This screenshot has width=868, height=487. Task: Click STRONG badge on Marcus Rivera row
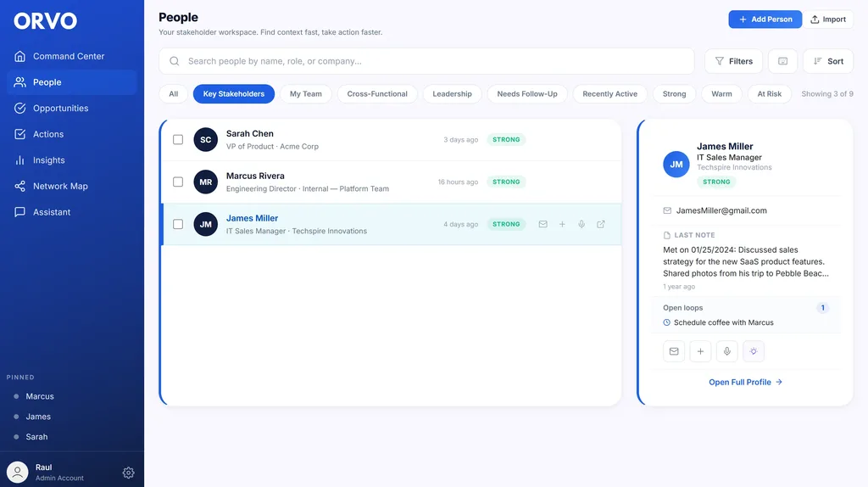coord(506,182)
